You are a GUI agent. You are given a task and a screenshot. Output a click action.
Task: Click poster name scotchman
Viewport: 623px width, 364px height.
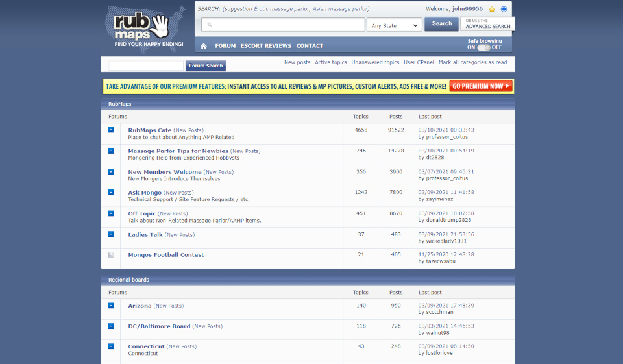click(439, 312)
